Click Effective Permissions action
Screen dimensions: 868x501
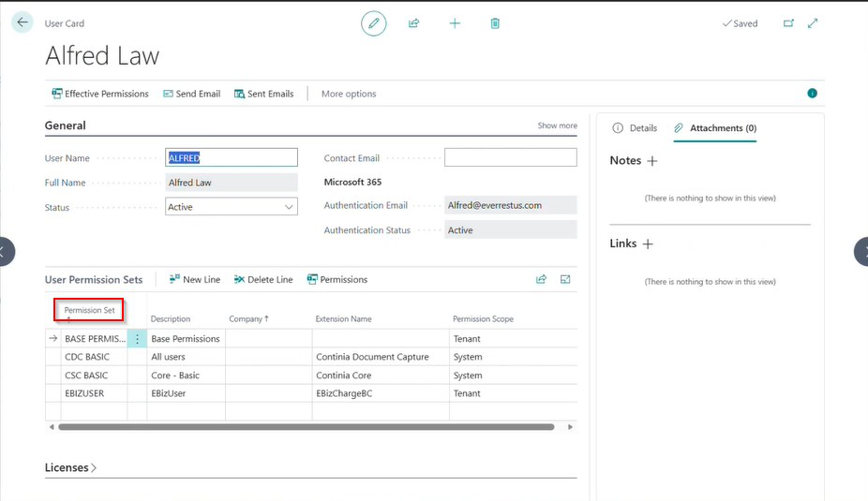(100, 94)
